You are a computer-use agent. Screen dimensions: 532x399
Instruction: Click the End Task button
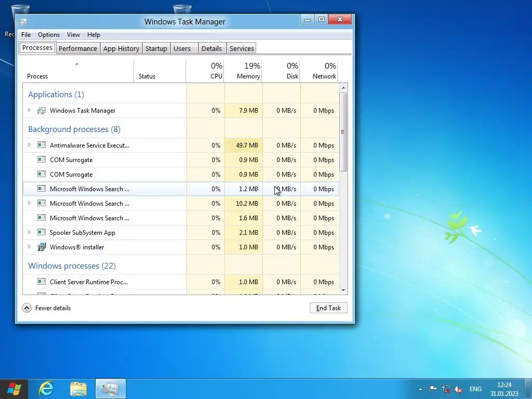coord(328,308)
